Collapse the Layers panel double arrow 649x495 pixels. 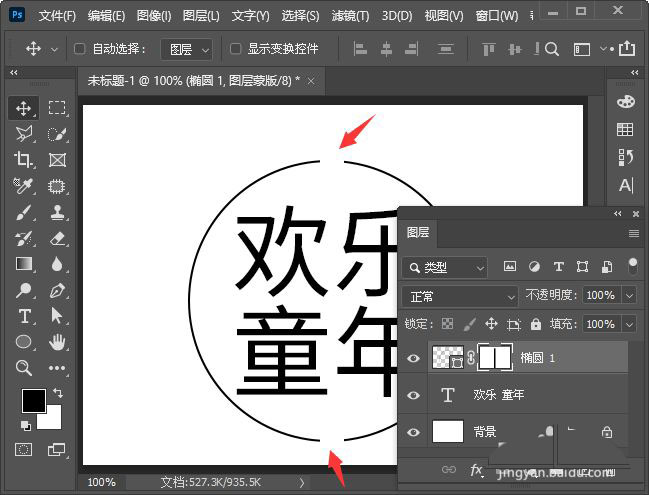[x=618, y=214]
